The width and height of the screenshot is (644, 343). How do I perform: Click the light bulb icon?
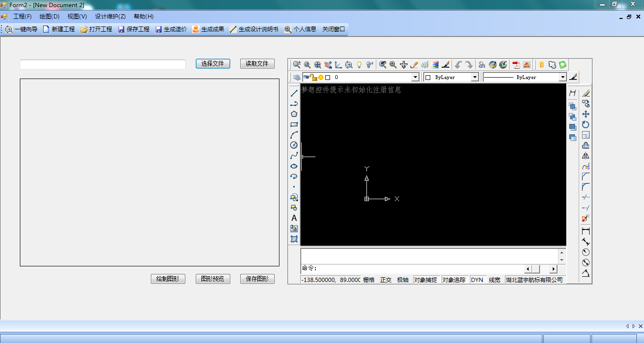coord(359,65)
